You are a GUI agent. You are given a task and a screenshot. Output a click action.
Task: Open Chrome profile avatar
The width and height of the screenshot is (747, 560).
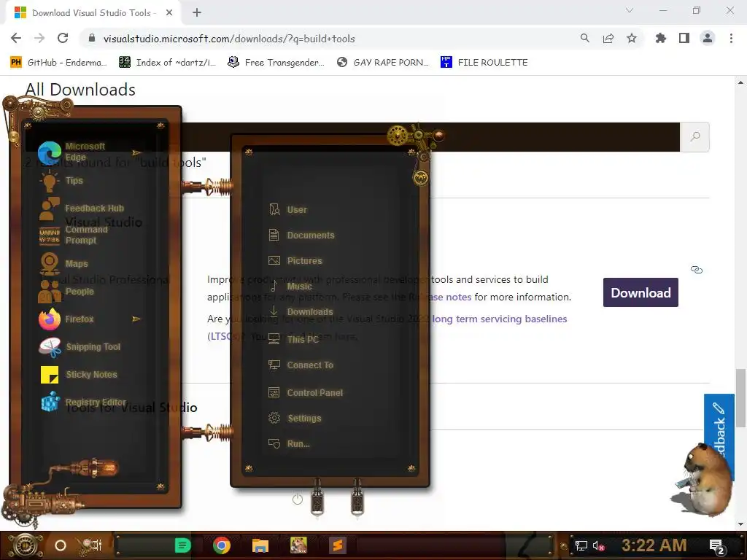708,38
